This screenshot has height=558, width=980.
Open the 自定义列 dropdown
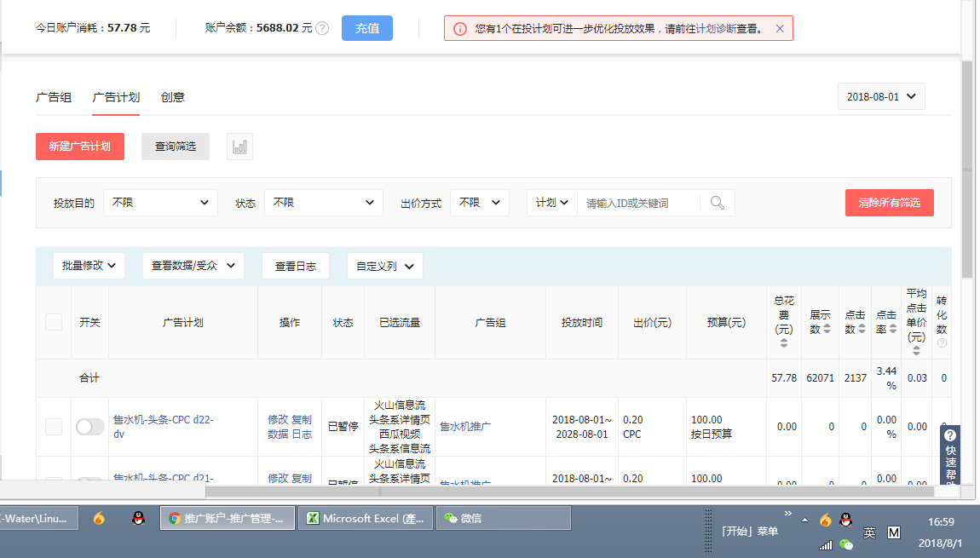pyautogui.click(x=385, y=266)
